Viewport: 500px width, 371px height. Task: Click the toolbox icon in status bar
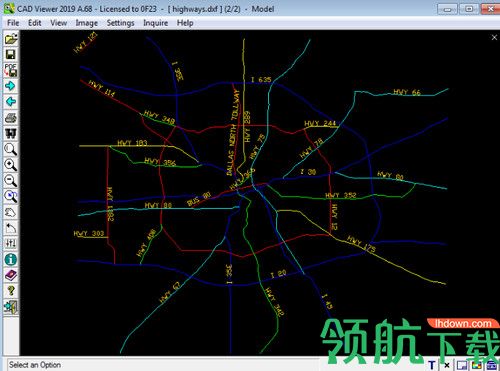pos(492,366)
